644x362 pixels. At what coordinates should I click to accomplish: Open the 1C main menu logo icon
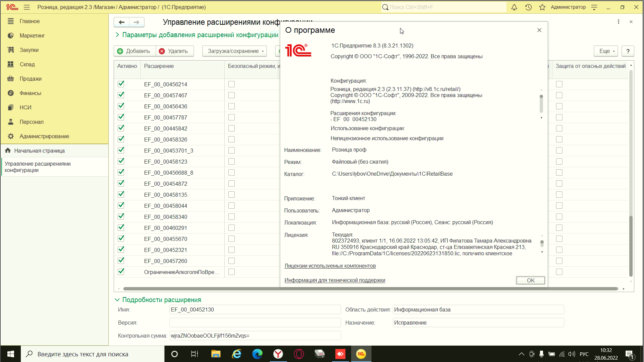click(x=12, y=7)
